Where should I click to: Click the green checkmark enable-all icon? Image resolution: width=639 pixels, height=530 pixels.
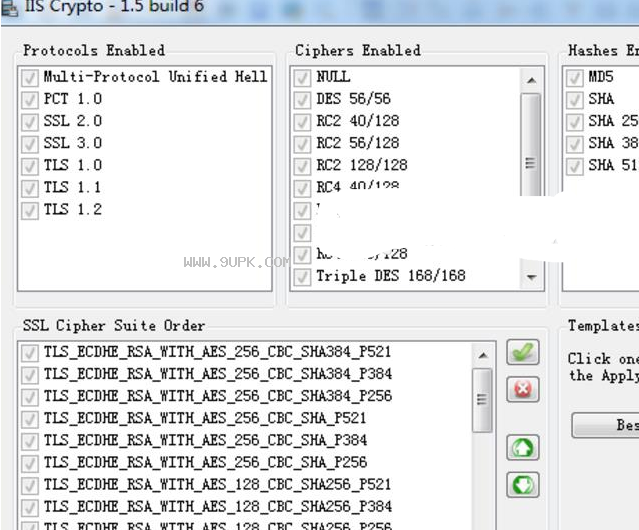tap(523, 352)
